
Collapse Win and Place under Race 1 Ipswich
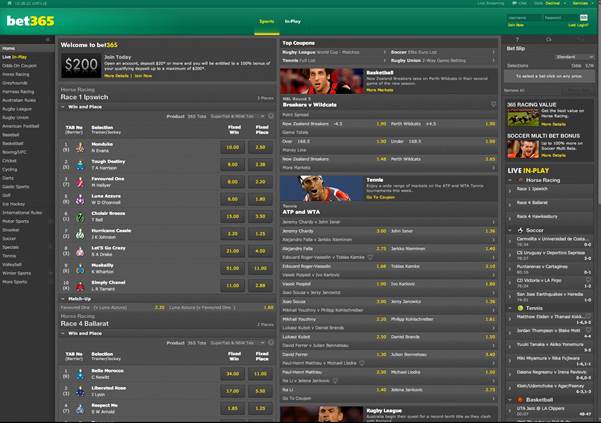pyautogui.click(x=63, y=107)
